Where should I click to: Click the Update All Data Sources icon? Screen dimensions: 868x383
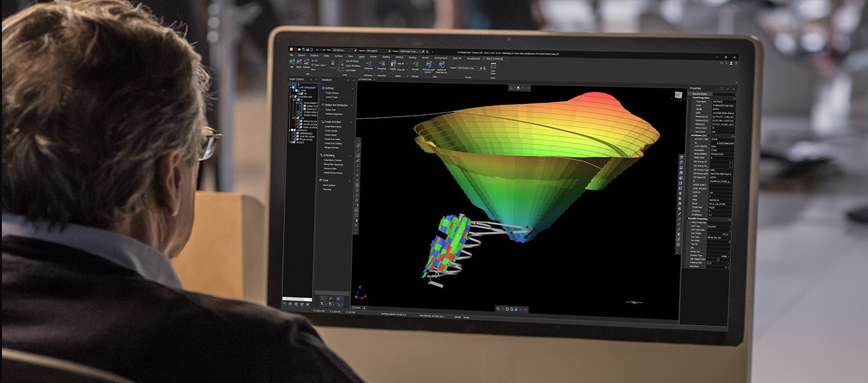pyautogui.click(x=441, y=64)
